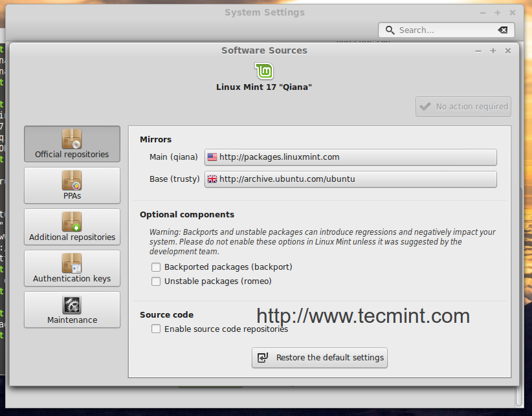This screenshot has height=416, width=532.
Task: Minimize the System Settings window
Action: coord(483,13)
